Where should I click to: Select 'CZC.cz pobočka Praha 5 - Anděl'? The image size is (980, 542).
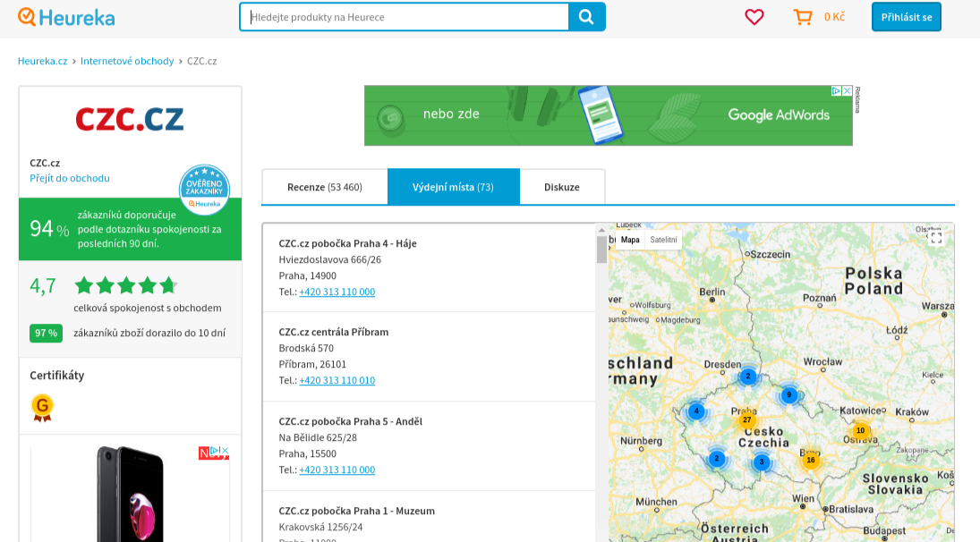click(x=351, y=421)
